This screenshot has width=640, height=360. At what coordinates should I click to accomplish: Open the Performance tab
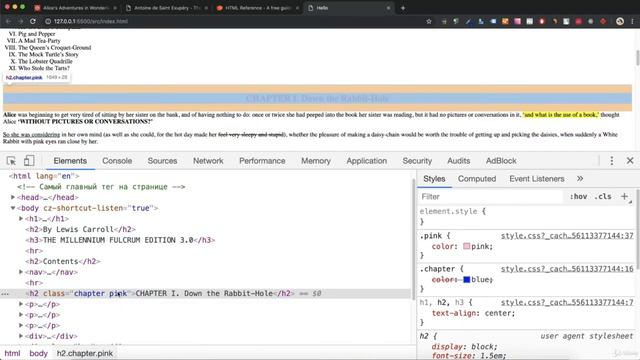pos(262,161)
